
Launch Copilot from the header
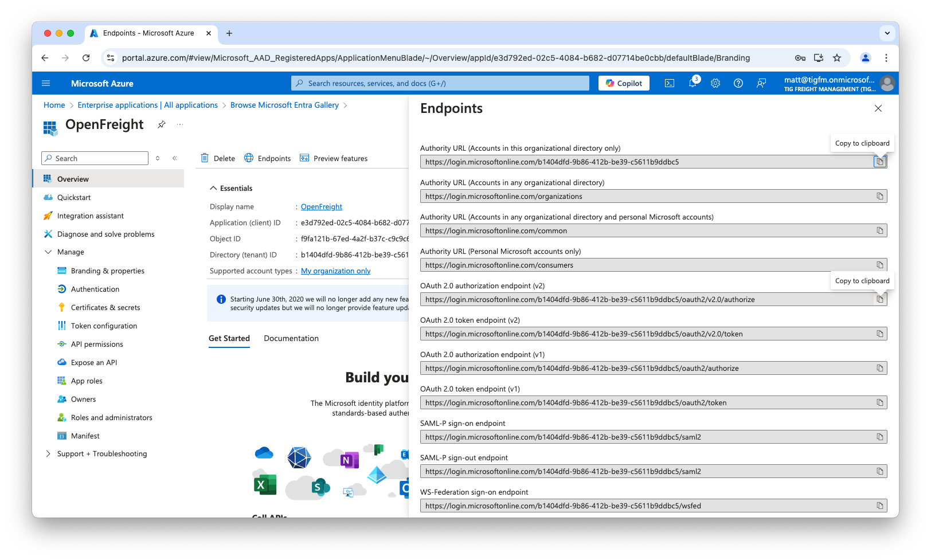(624, 83)
